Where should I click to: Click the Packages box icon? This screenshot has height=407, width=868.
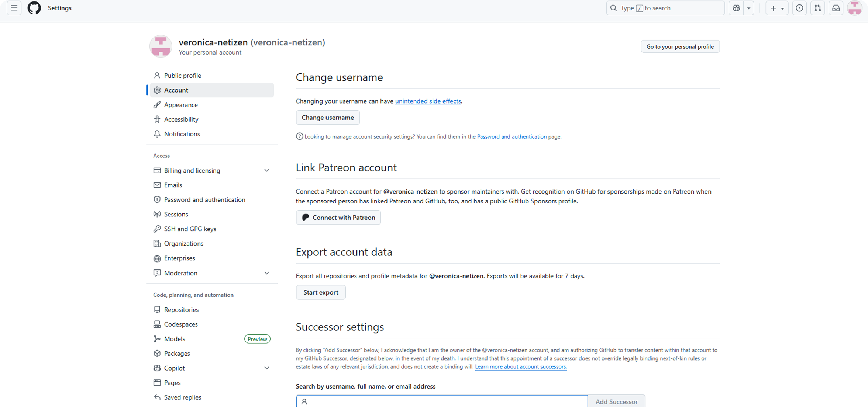coord(157,354)
